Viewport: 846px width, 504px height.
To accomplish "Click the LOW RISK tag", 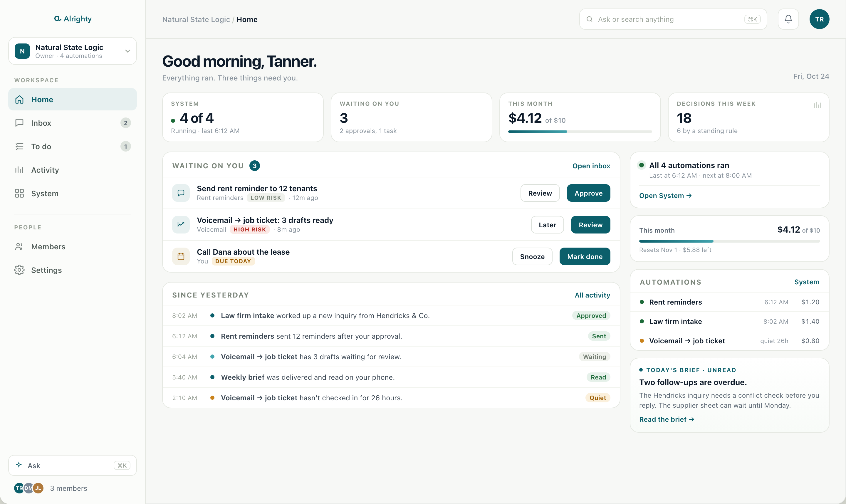I will point(266,198).
